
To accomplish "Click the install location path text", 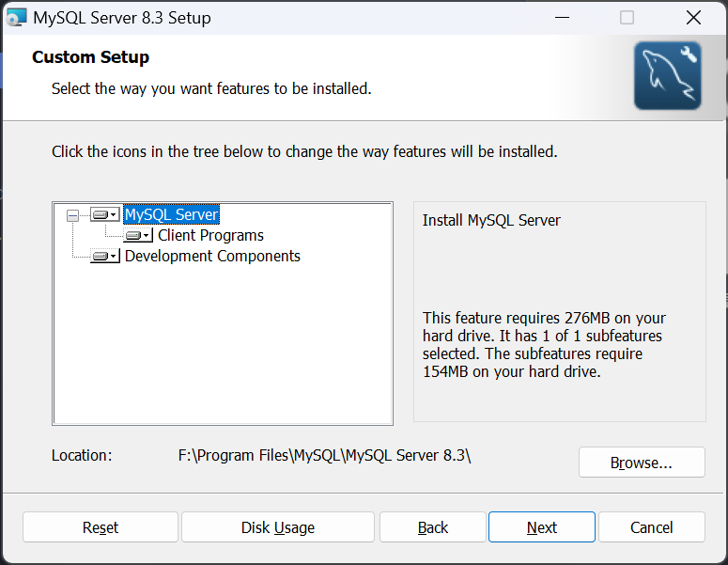I will pyautogui.click(x=324, y=455).
